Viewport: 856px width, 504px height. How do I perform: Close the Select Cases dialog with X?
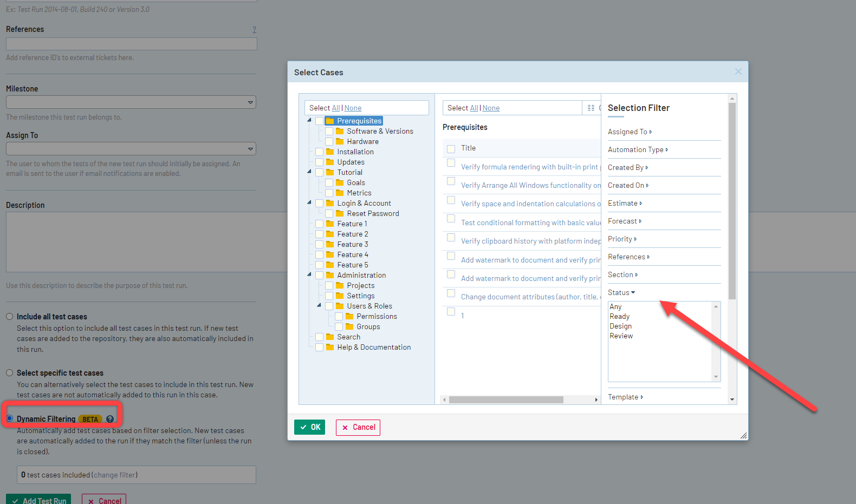[738, 71]
